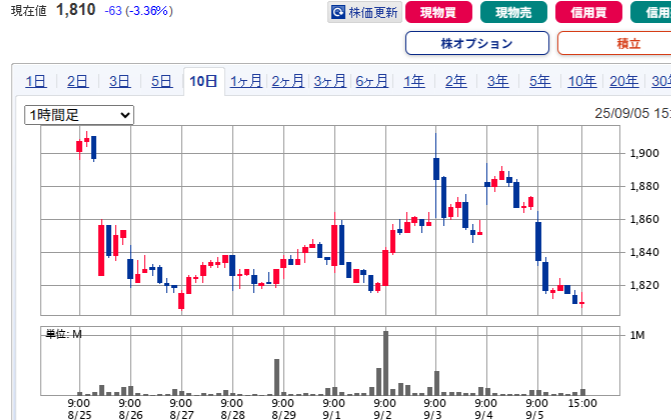
Task: Click the 9/5 date axis label
Action: click(534, 415)
